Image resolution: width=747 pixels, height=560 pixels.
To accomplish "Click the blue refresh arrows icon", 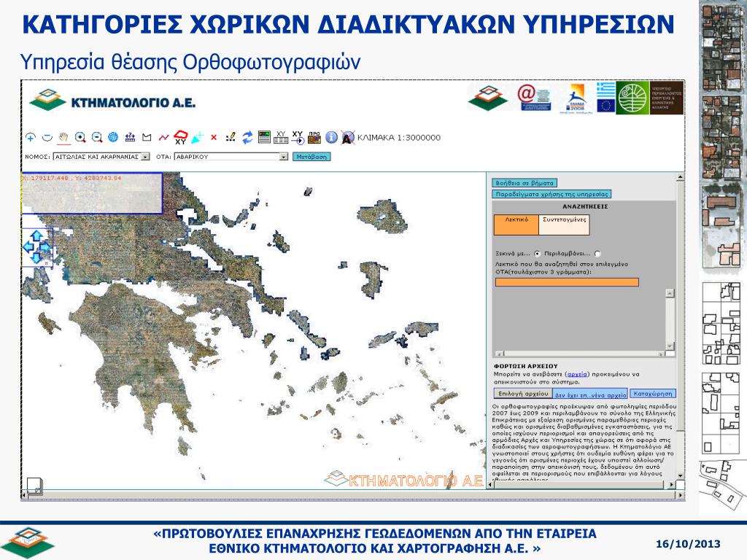I will (x=247, y=138).
